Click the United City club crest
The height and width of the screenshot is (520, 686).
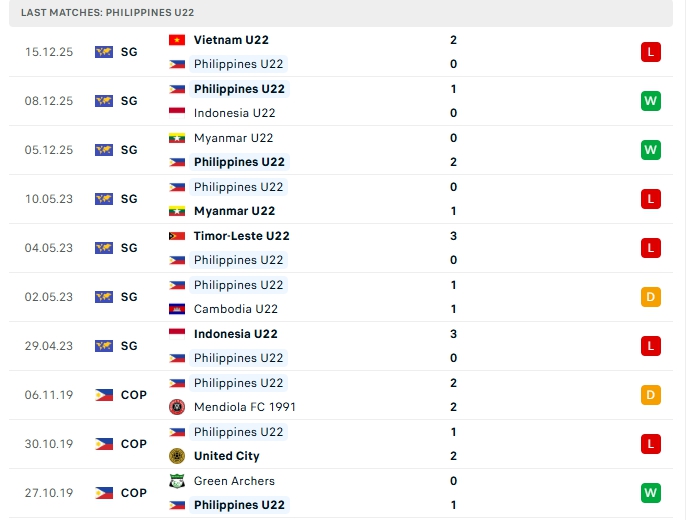pyautogui.click(x=177, y=456)
